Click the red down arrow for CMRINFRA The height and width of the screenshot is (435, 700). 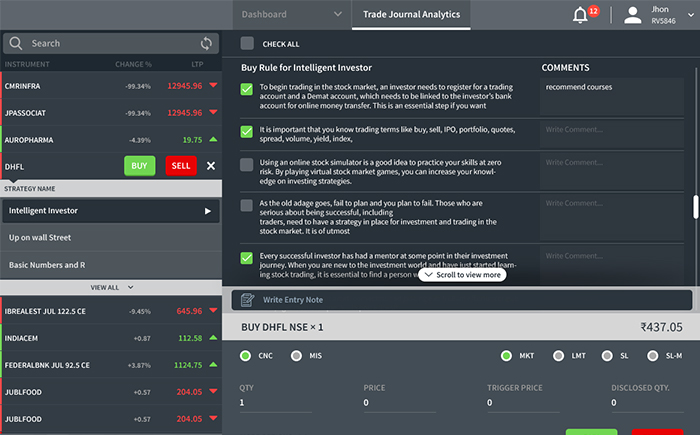213,86
